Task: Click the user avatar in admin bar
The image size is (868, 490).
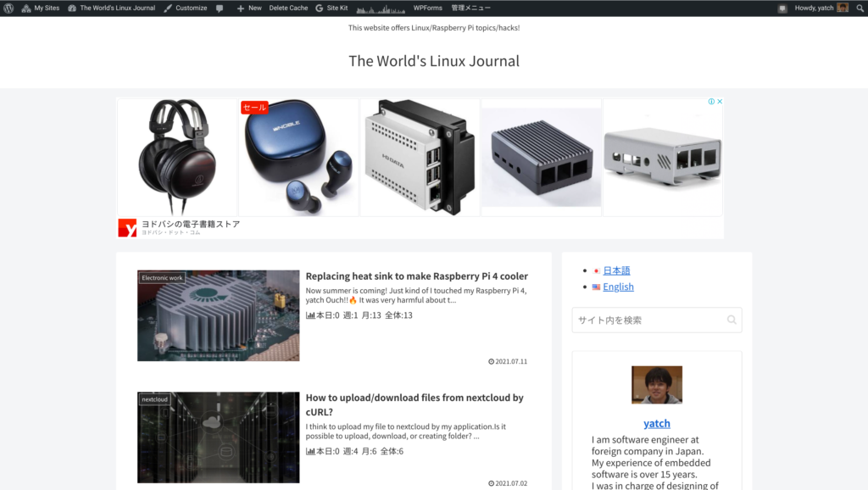Action: (x=843, y=8)
